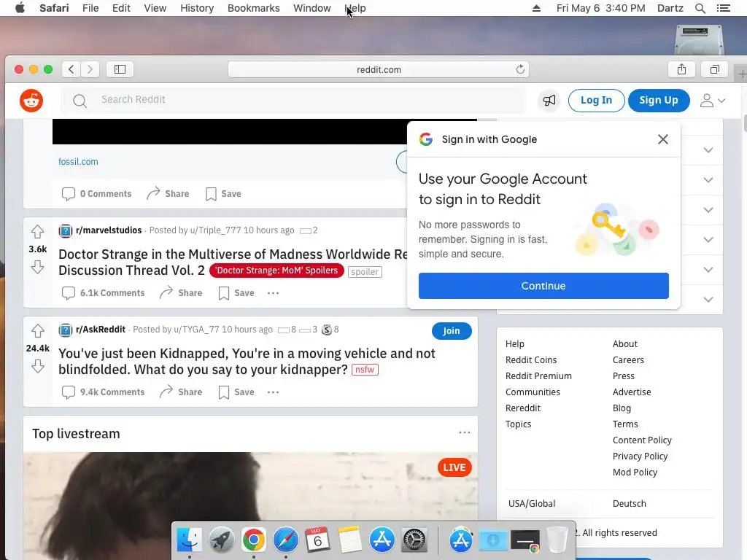Click the reddit.com address bar

(x=379, y=69)
